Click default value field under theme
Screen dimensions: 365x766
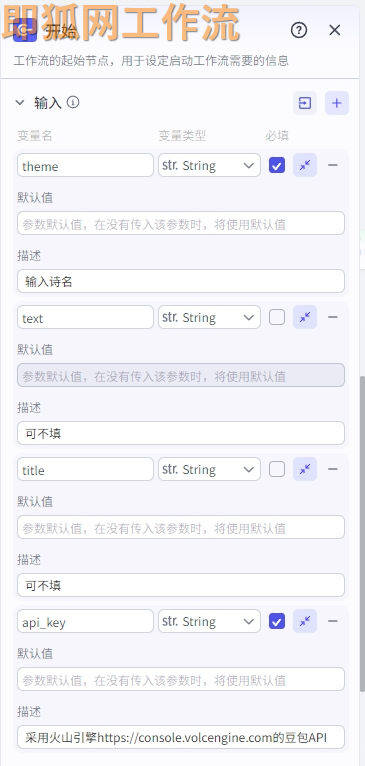pyautogui.click(x=181, y=223)
